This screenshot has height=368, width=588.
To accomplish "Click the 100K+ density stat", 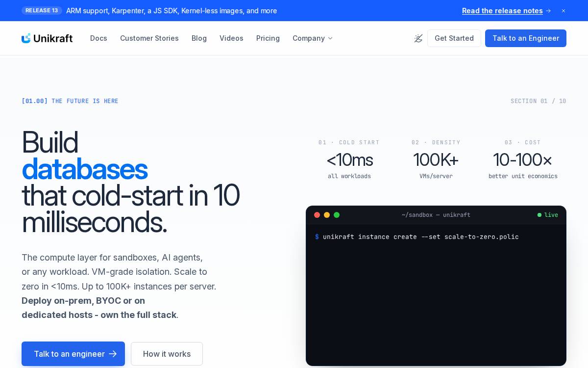I will pyautogui.click(x=436, y=160).
